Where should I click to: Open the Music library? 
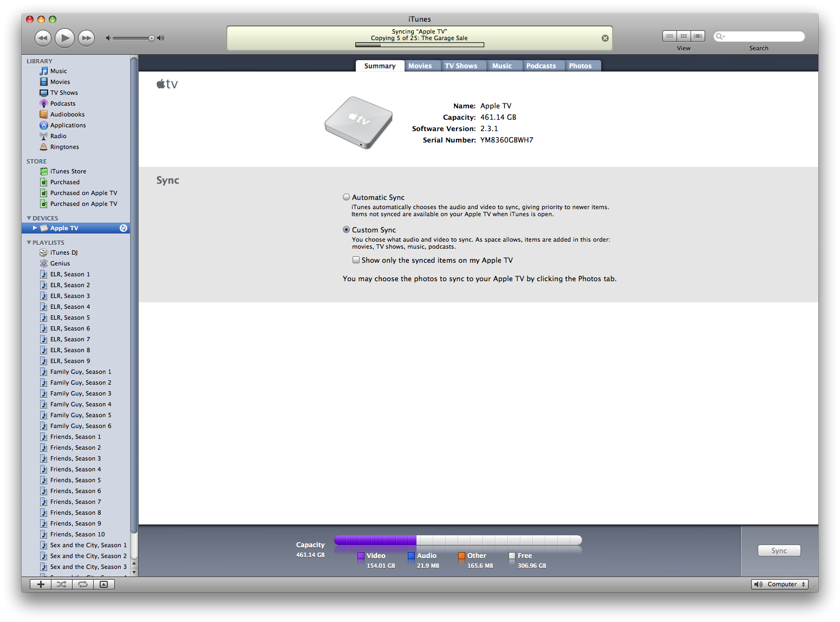(76, 71)
